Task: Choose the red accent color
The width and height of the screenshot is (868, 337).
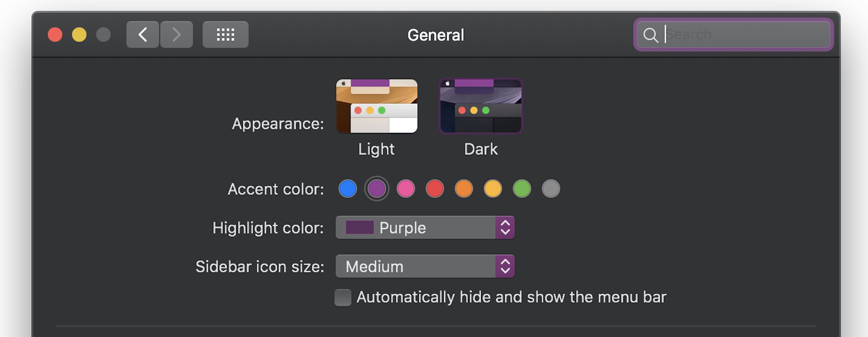Action: (x=435, y=188)
